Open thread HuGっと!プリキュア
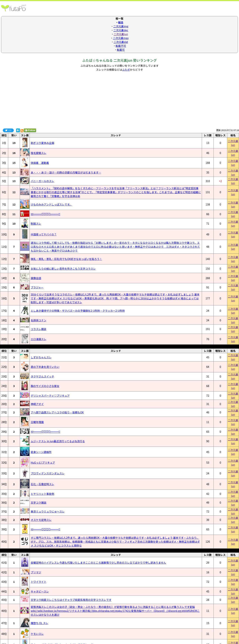The width and height of the screenshot is (239, 644). [x=43, y=463]
